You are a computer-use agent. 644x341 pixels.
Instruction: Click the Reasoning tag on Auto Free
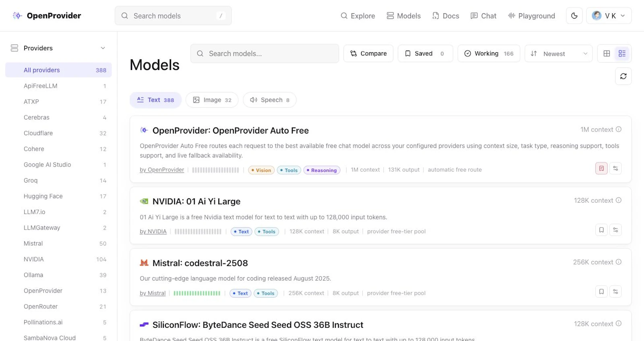tap(322, 170)
